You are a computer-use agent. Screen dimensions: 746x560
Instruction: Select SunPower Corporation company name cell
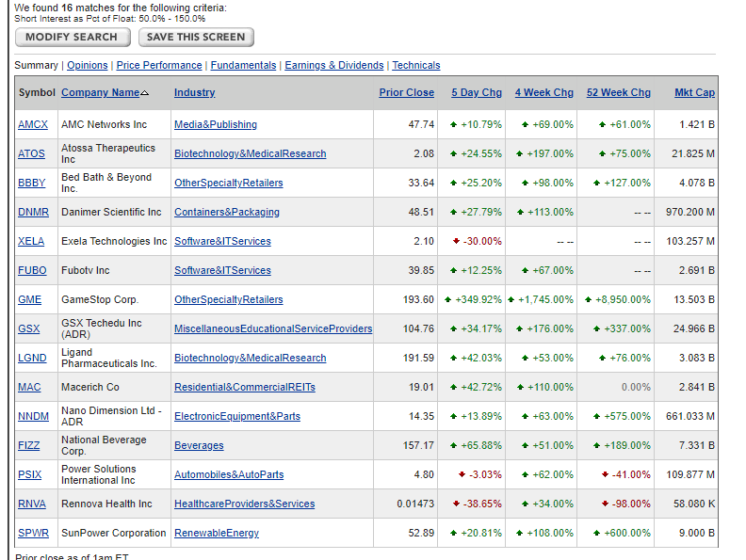[114, 534]
